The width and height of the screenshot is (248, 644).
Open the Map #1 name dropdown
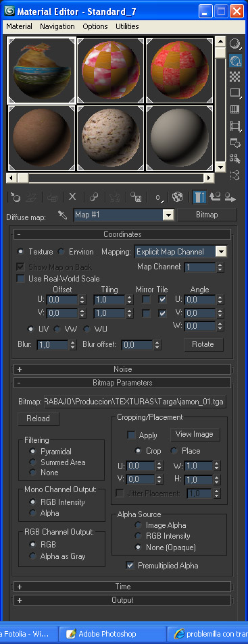tap(168, 215)
